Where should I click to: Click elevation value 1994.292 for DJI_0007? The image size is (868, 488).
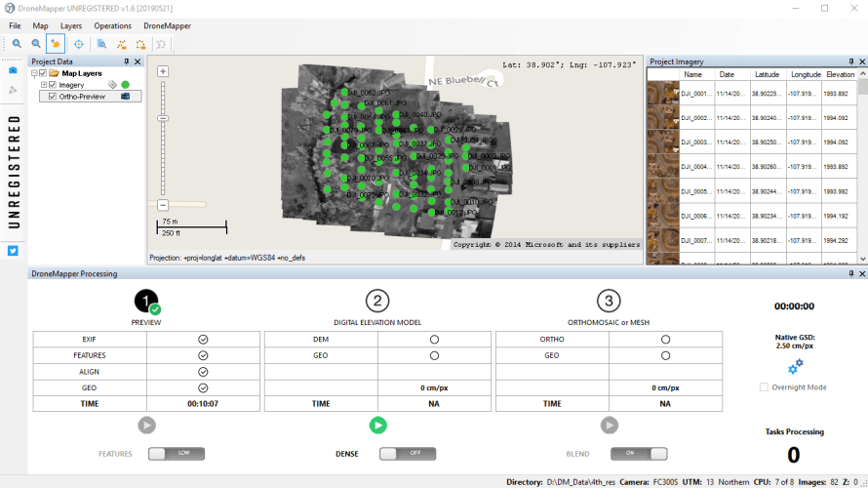tap(836, 240)
